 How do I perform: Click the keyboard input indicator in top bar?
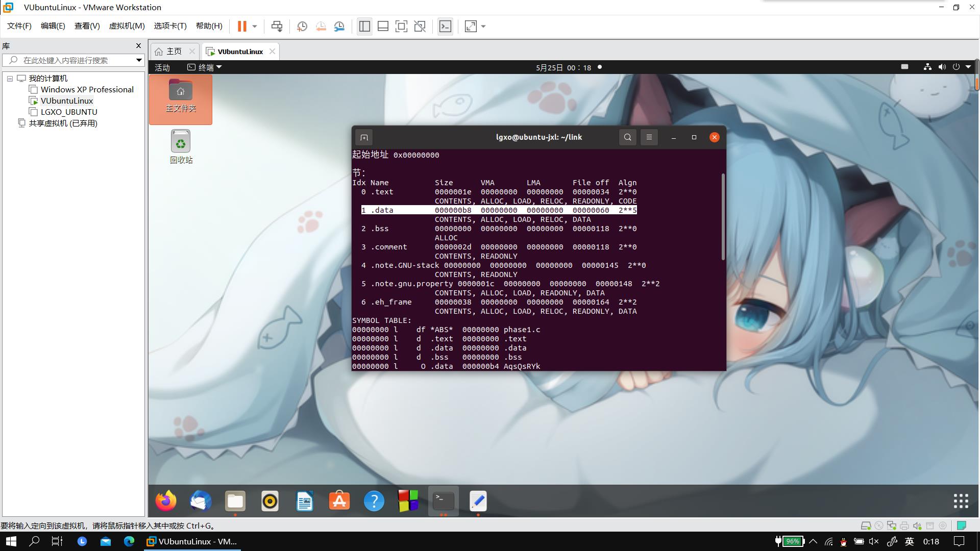point(904,67)
